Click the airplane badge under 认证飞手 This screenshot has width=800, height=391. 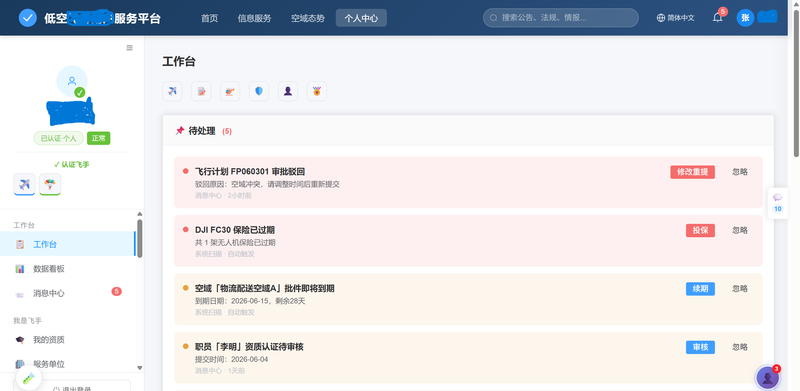[x=24, y=184]
